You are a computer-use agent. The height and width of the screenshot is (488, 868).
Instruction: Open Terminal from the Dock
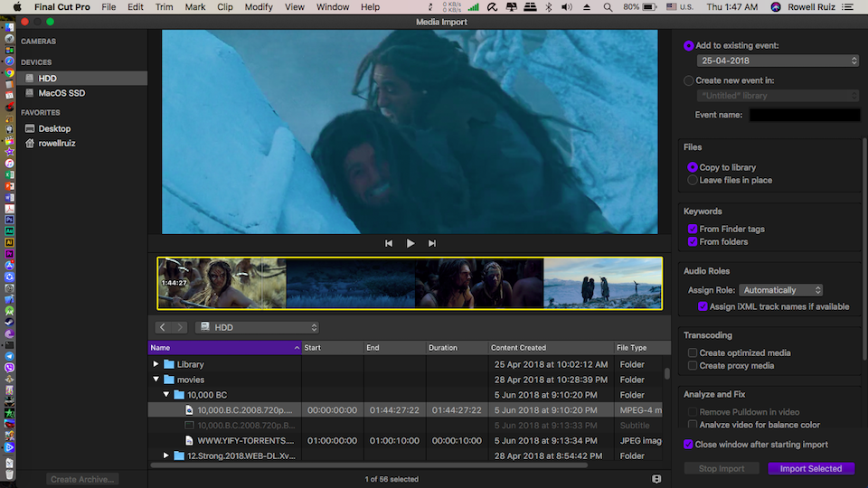(x=9, y=344)
